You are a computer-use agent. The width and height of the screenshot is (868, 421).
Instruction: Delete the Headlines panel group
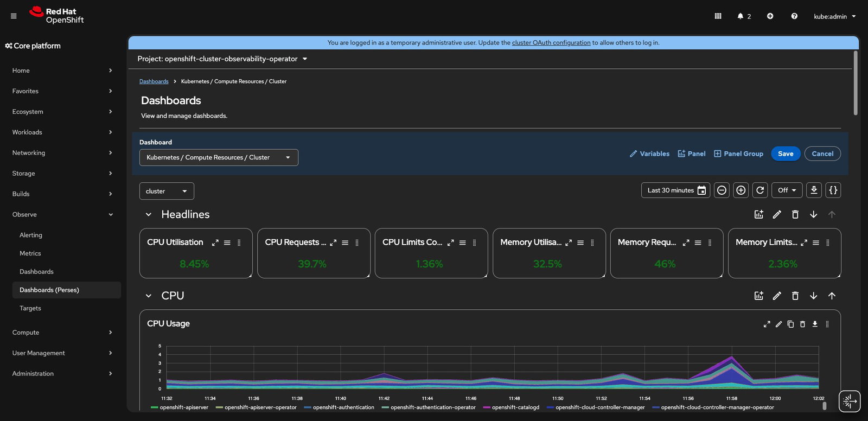pos(795,214)
